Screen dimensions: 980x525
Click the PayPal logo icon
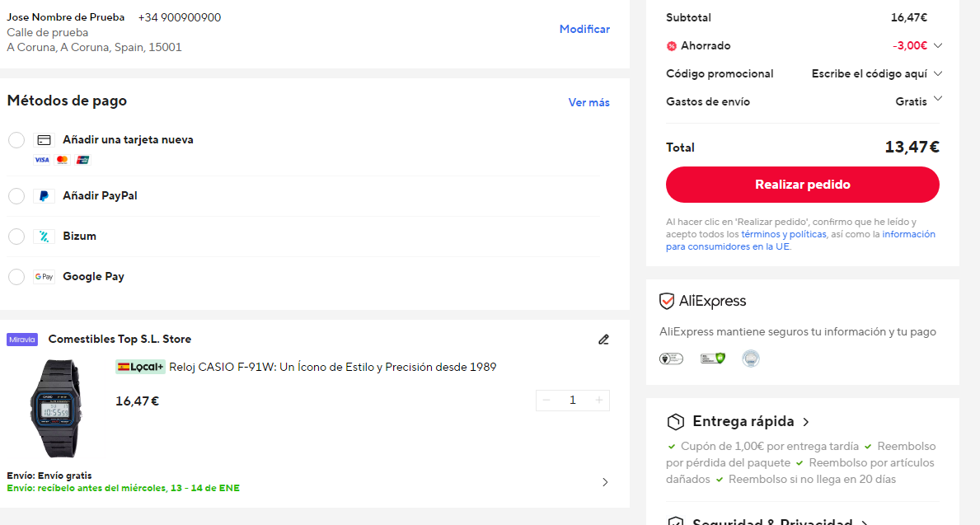pyautogui.click(x=44, y=196)
